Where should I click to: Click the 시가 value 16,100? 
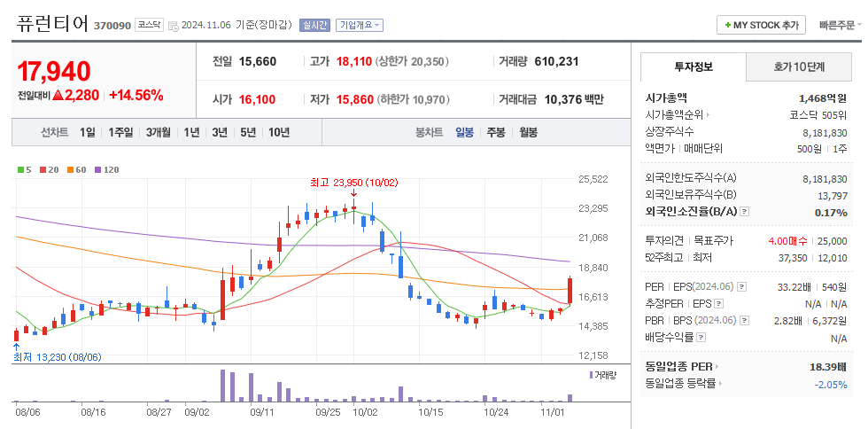[x=258, y=100]
